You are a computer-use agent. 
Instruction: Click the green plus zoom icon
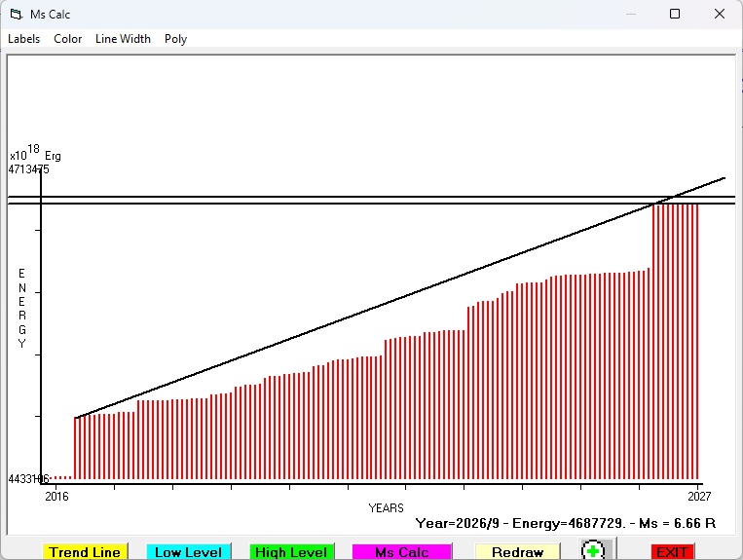593,550
